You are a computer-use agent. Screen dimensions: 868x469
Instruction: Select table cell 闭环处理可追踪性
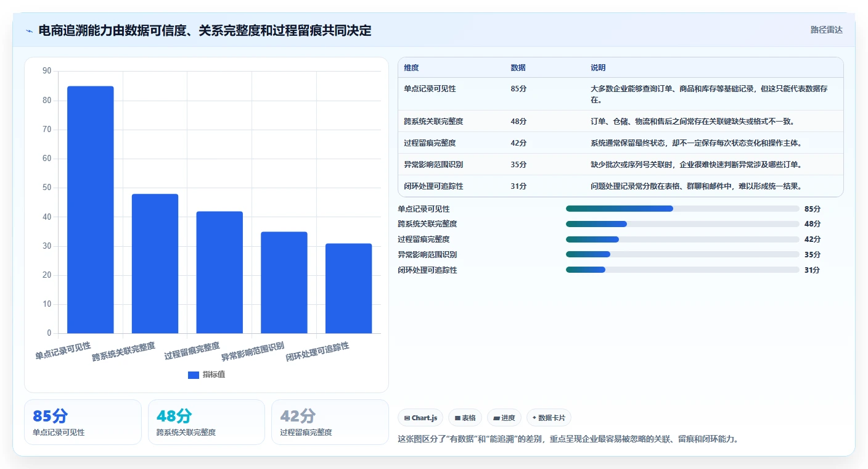pos(433,186)
